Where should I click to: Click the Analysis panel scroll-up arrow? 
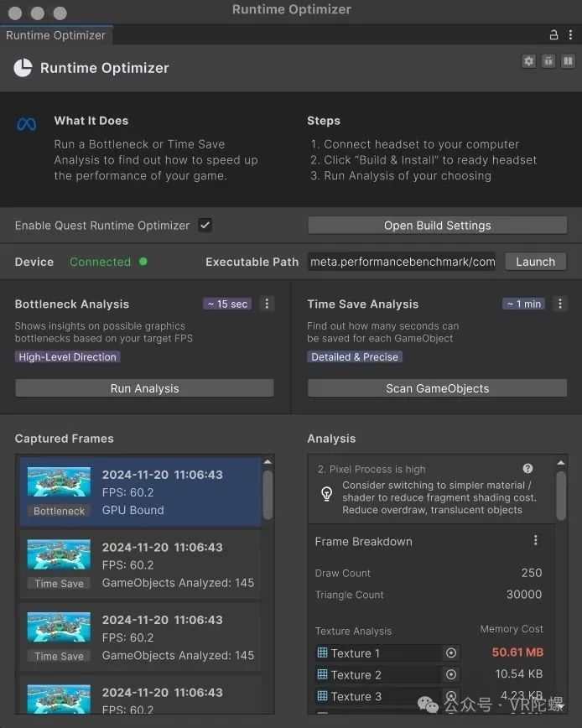click(561, 462)
